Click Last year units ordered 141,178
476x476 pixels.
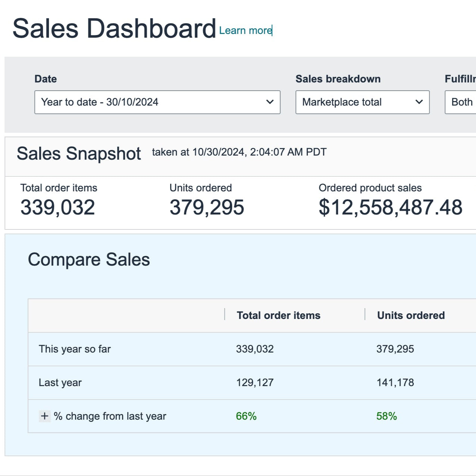point(395,383)
